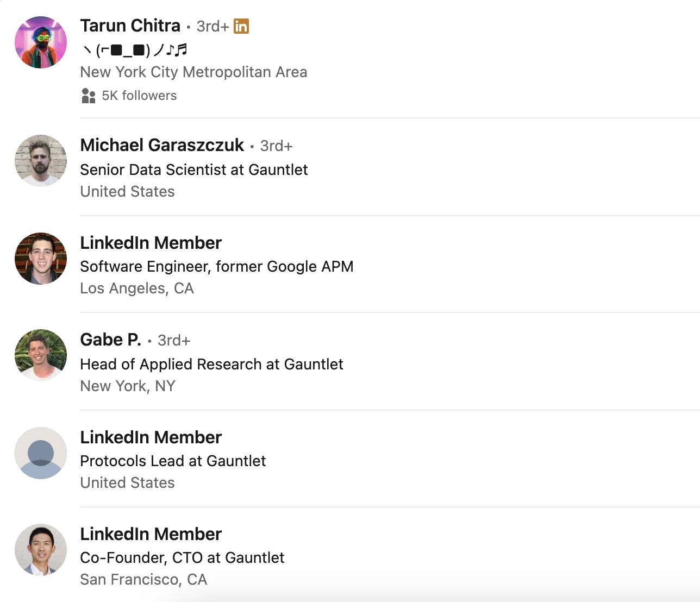Click New York City Metropolitan Area location

click(194, 72)
